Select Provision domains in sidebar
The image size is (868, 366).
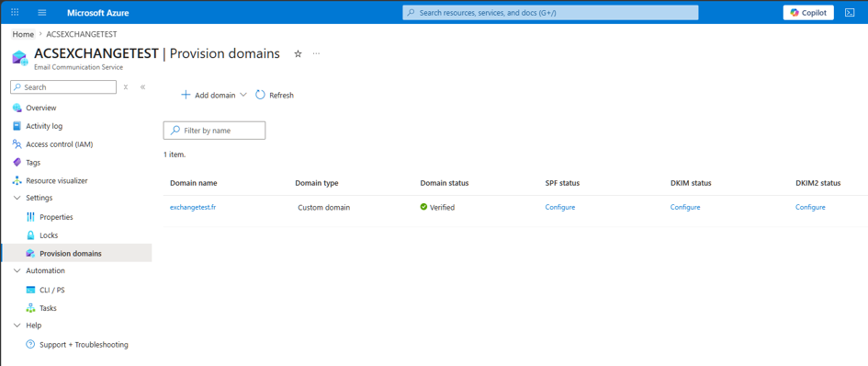[76, 254]
